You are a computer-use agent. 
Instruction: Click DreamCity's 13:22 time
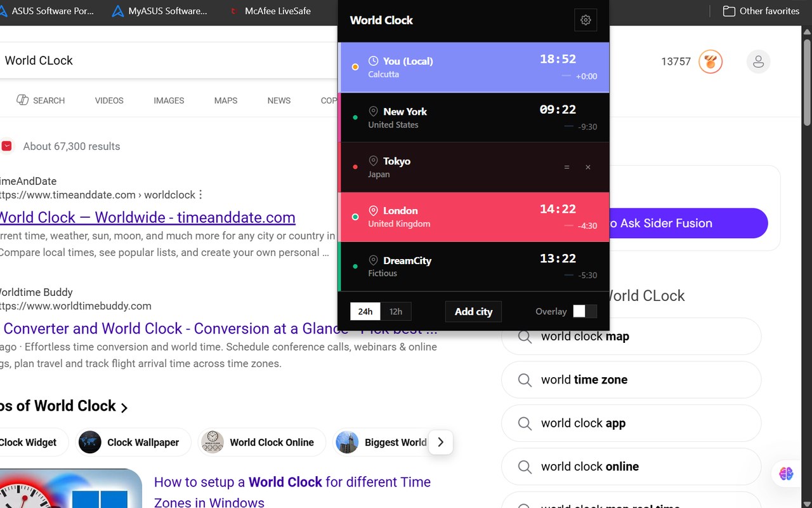(x=558, y=258)
